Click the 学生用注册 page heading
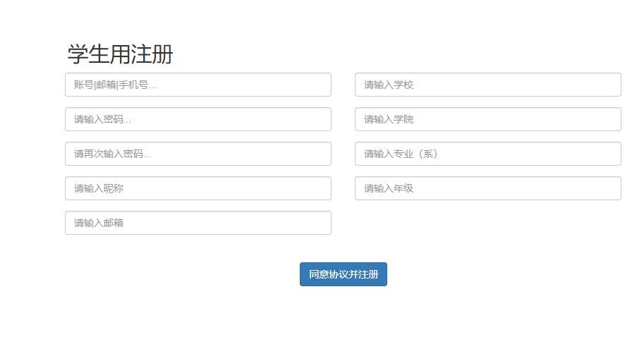The width and height of the screenshot is (644, 349). click(120, 54)
